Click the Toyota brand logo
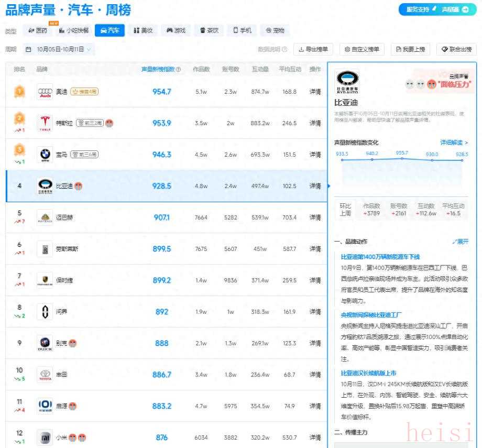482x448 pixels. point(45,375)
